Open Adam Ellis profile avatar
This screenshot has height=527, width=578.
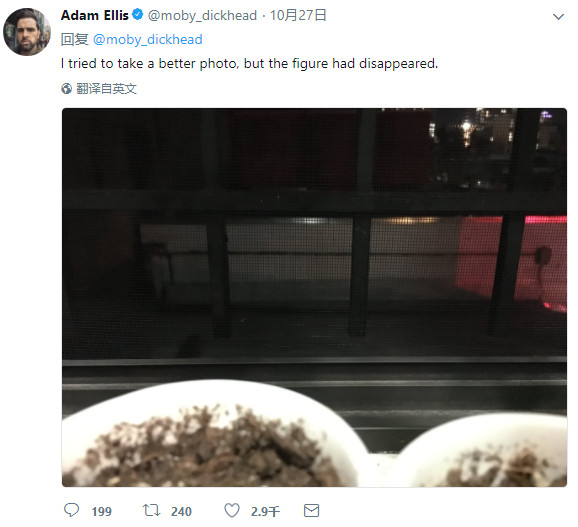(x=27, y=32)
